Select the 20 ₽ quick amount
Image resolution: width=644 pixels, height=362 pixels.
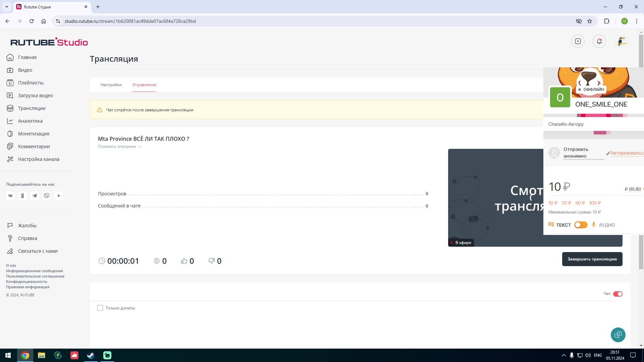point(566,203)
